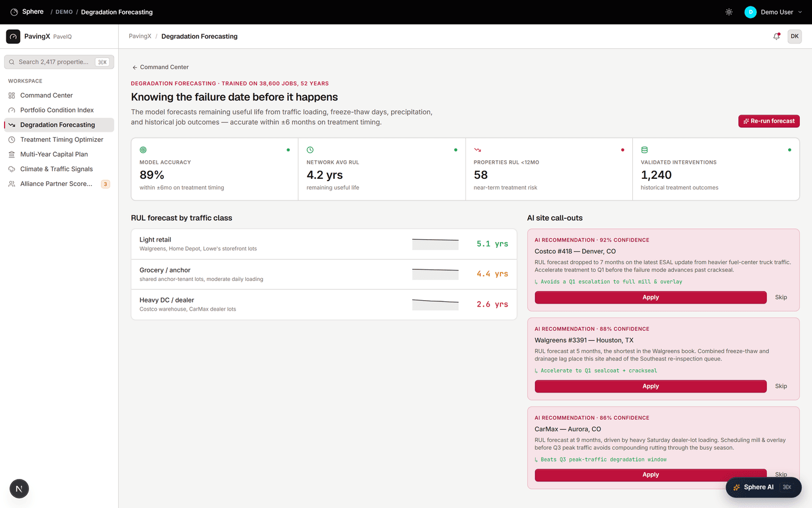Click the Climate cloud icon
This screenshot has height=508, width=812.
click(12, 169)
